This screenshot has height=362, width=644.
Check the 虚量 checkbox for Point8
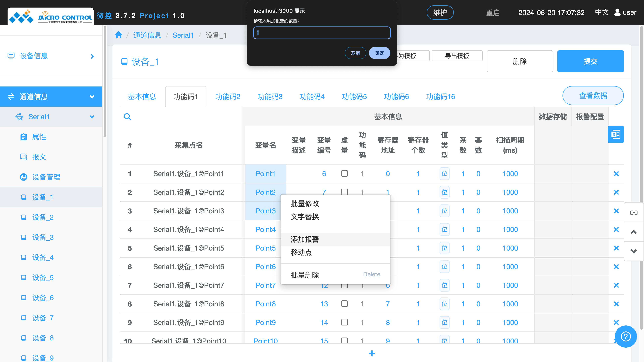click(344, 304)
